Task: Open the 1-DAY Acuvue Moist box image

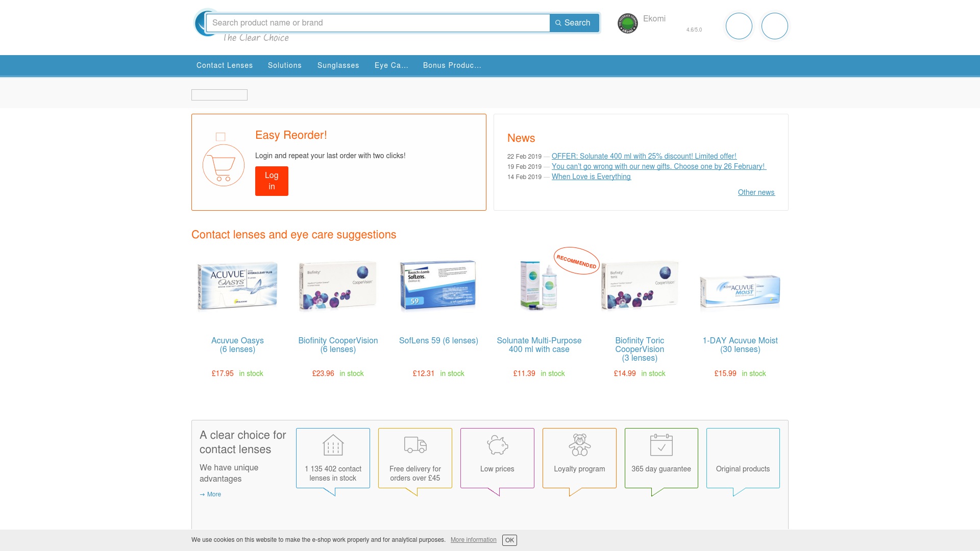Action: pyautogui.click(x=740, y=291)
